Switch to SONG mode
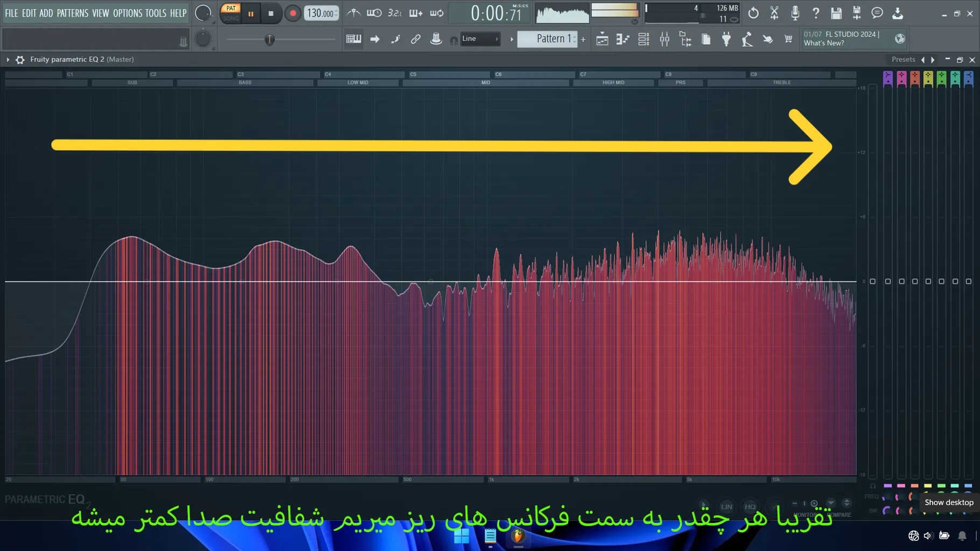The image size is (980, 551). 231,18
